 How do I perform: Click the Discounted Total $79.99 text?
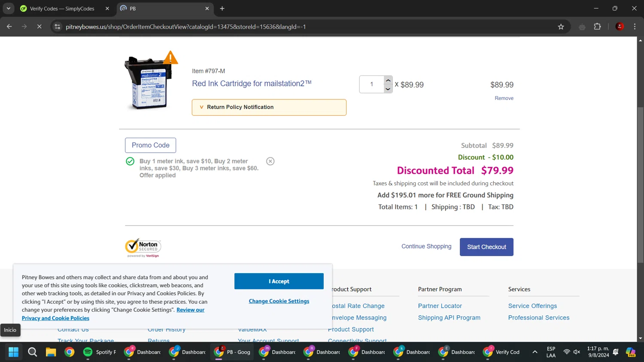[455, 171]
